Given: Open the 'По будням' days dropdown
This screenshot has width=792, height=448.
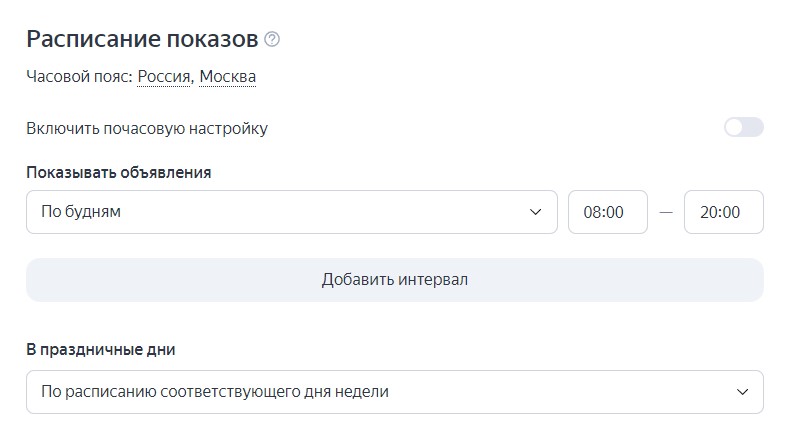Looking at the screenshot, I should [x=291, y=212].
